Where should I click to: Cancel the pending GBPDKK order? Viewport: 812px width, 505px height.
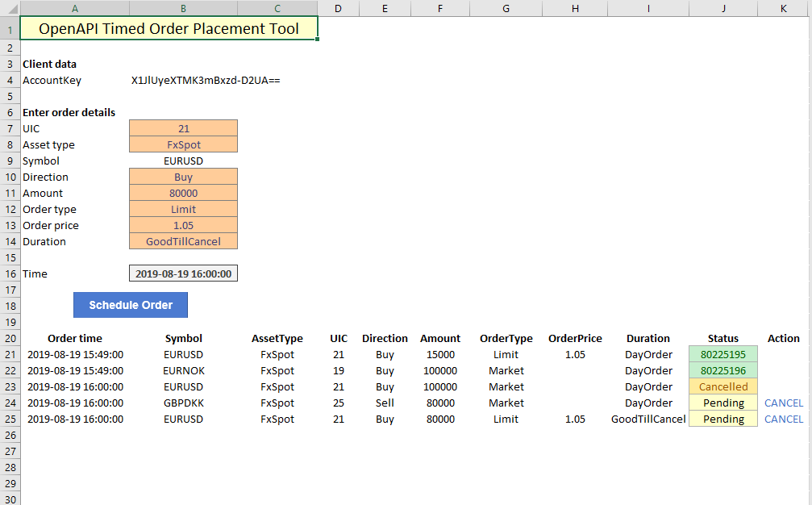[x=783, y=403]
